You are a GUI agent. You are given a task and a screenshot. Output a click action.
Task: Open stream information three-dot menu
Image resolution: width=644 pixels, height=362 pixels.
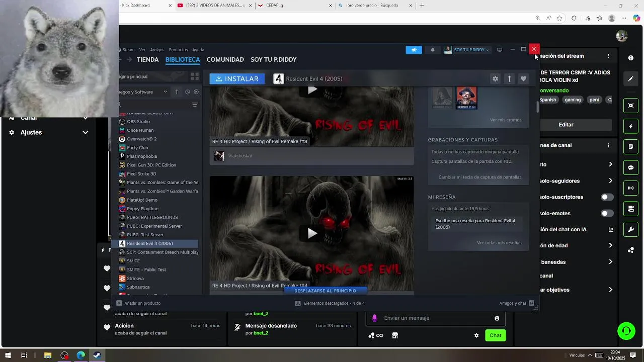[x=608, y=56]
